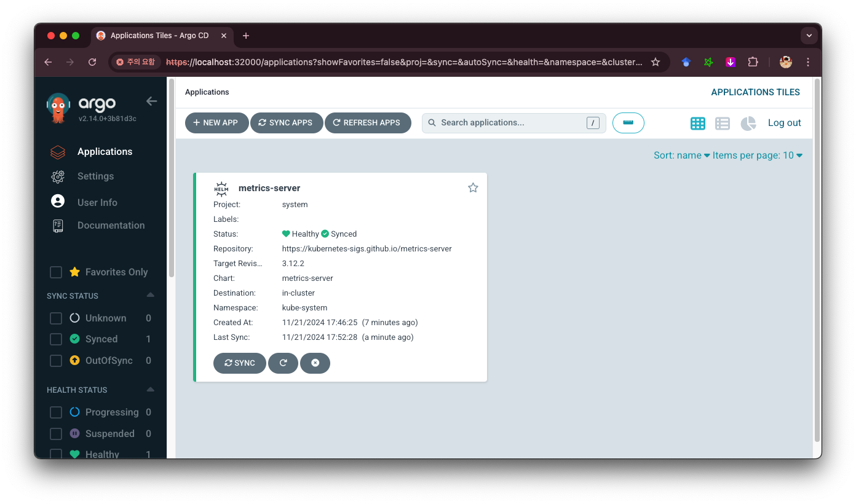Click the REFRESH APPS button

pyautogui.click(x=368, y=123)
